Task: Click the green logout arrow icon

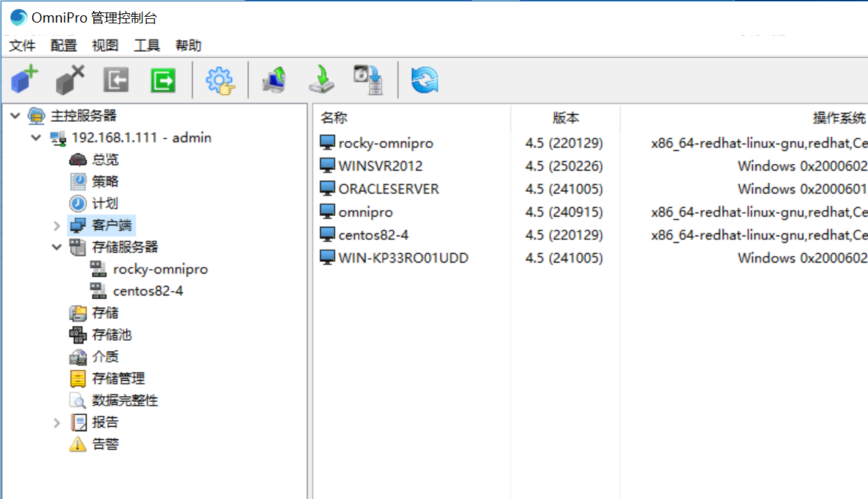Action: [163, 80]
